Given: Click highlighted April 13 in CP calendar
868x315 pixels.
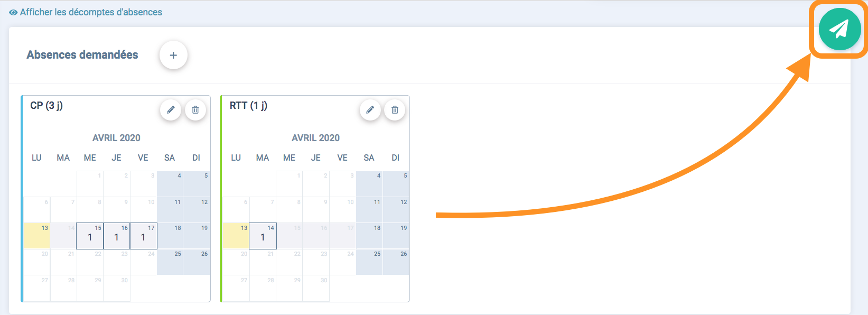Looking at the screenshot, I should [x=36, y=236].
